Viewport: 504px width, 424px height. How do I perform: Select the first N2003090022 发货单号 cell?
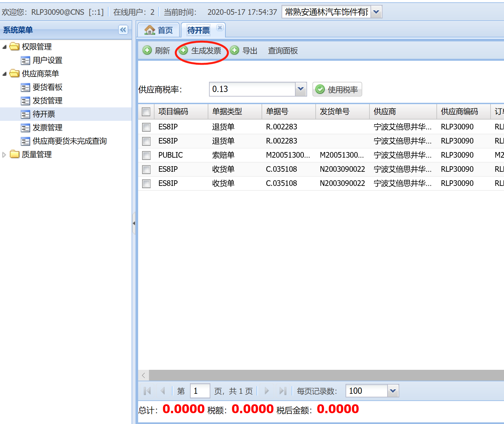click(342, 169)
